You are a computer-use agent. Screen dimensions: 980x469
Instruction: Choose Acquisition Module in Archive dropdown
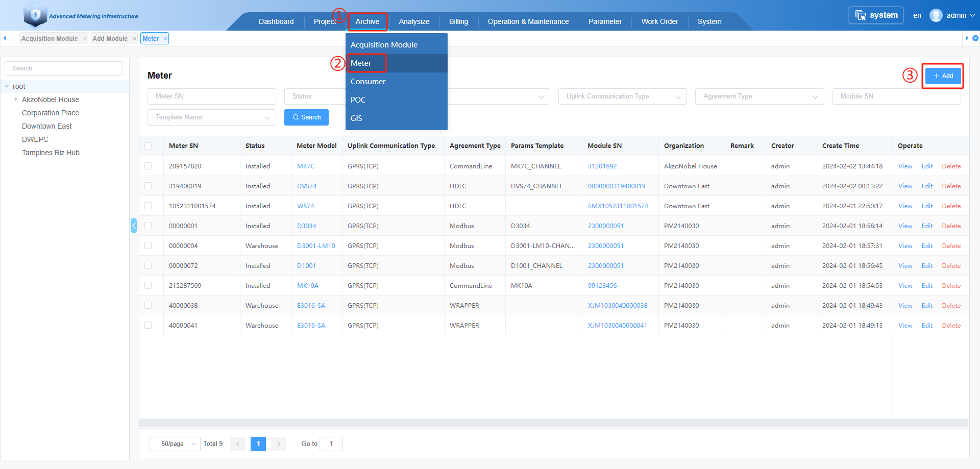pyautogui.click(x=397, y=45)
